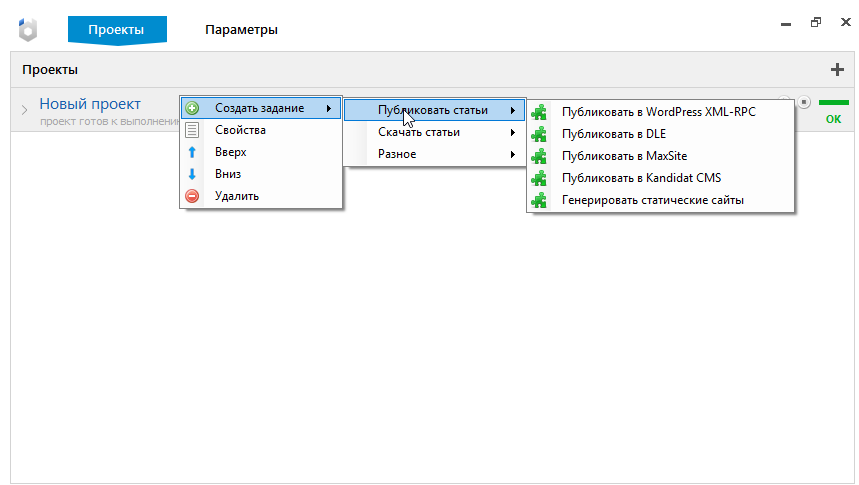Click the Проекты panel header text

[x=50, y=70]
